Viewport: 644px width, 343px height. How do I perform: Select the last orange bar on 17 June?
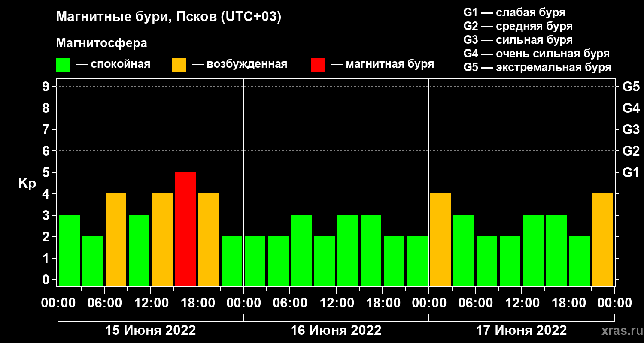[603, 240]
